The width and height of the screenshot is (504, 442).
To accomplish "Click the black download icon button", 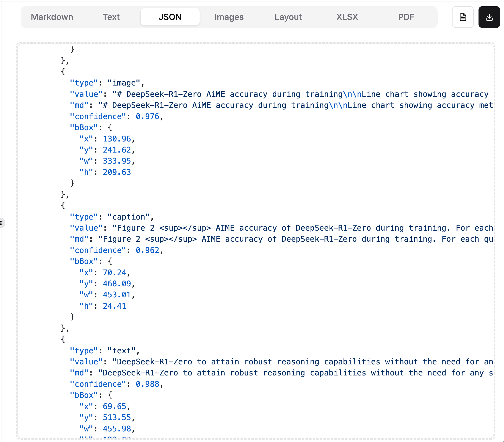I will [489, 17].
